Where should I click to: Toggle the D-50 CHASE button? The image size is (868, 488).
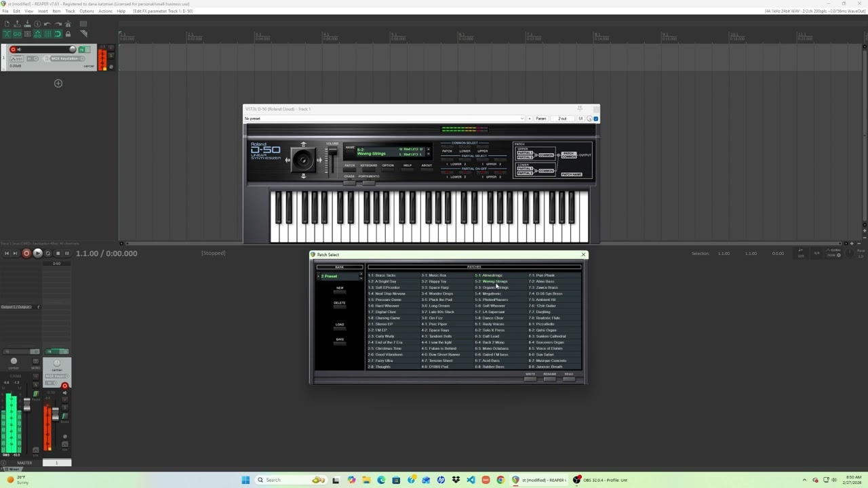click(x=349, y=182)
